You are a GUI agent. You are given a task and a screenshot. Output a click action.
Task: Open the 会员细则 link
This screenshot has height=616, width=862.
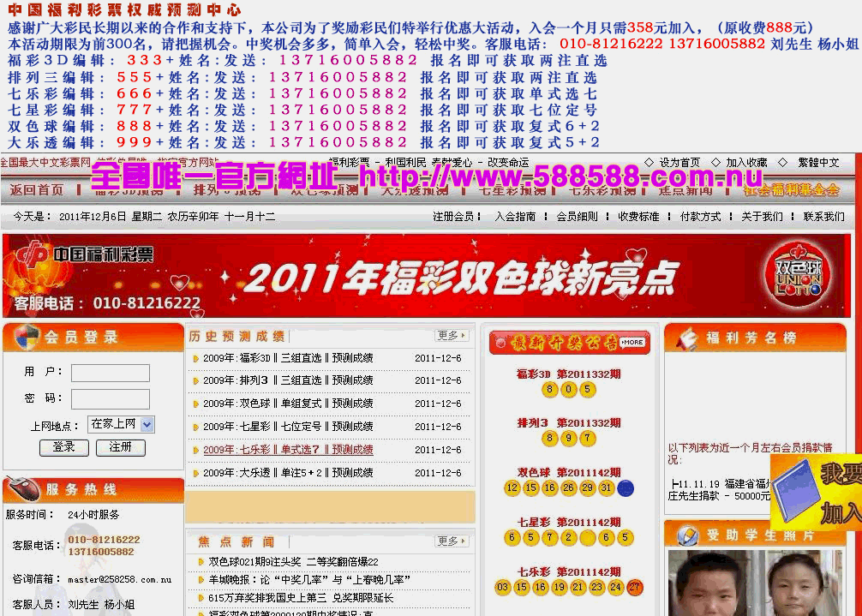(577, 217)
